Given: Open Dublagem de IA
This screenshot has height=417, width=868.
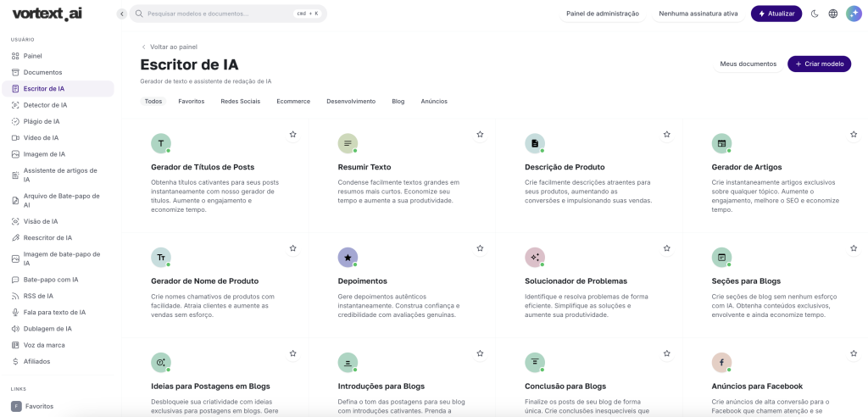Looking at the screenshot, I should point(58,328).
